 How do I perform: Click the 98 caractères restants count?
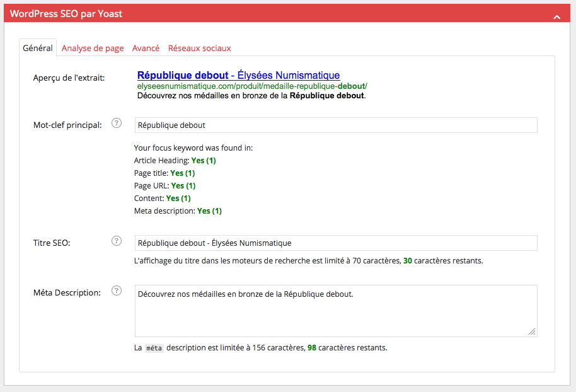pos(312,347)
